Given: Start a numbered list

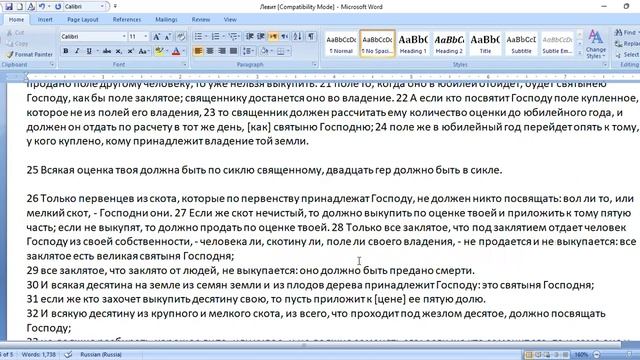Looking at the screenshot, I should (216, 37).
